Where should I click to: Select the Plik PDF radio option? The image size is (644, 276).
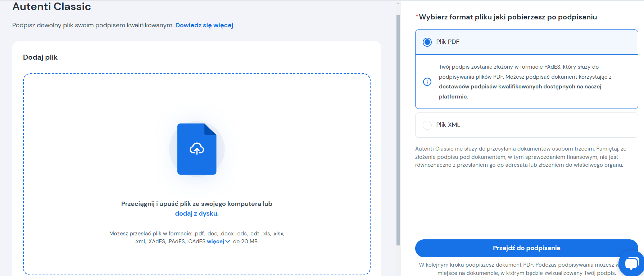pos(427,42)
